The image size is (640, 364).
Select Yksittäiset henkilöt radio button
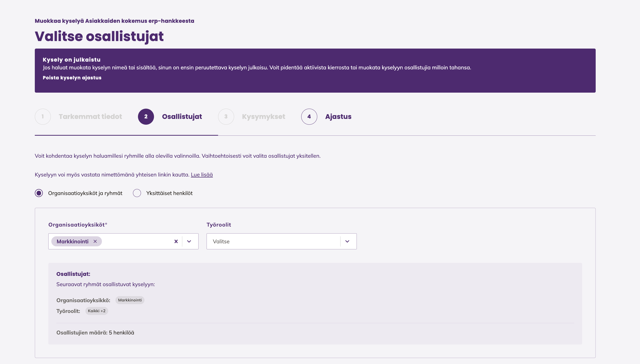[x=137, y=193]
